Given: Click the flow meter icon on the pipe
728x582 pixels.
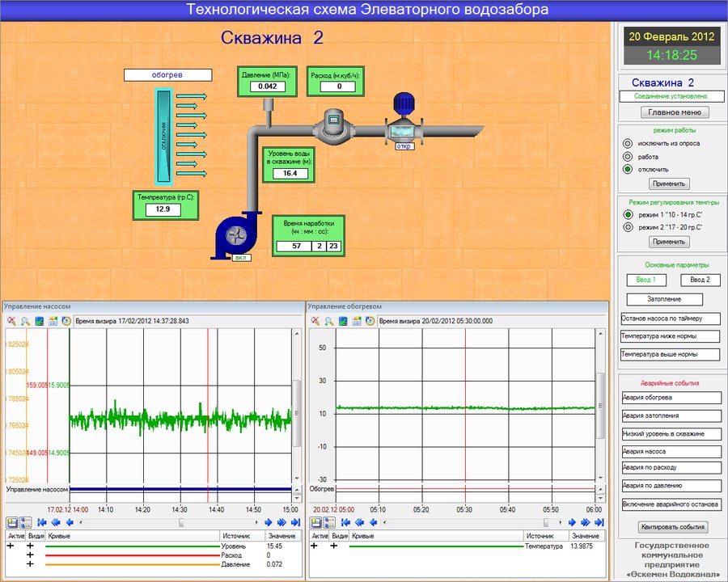Looking at the screenshot, I should 332,123.
